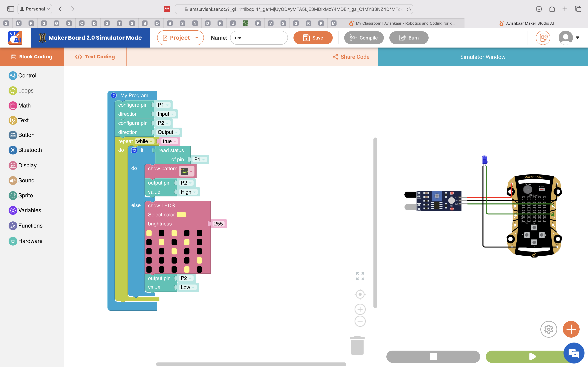The width and height of the screenshot is (588, 367).
Task: Click the yellow Select color swatch
Action: click(x=181, y=215)
